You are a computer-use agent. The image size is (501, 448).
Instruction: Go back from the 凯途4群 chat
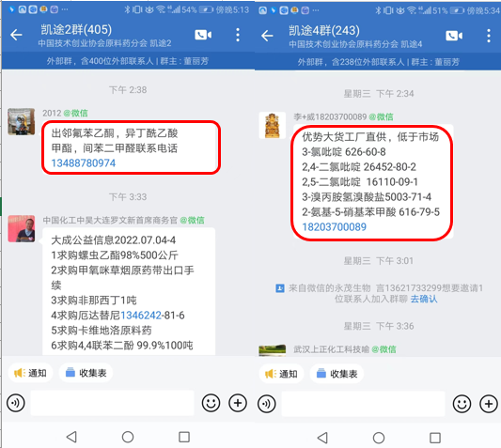click(x=267, y=36)
